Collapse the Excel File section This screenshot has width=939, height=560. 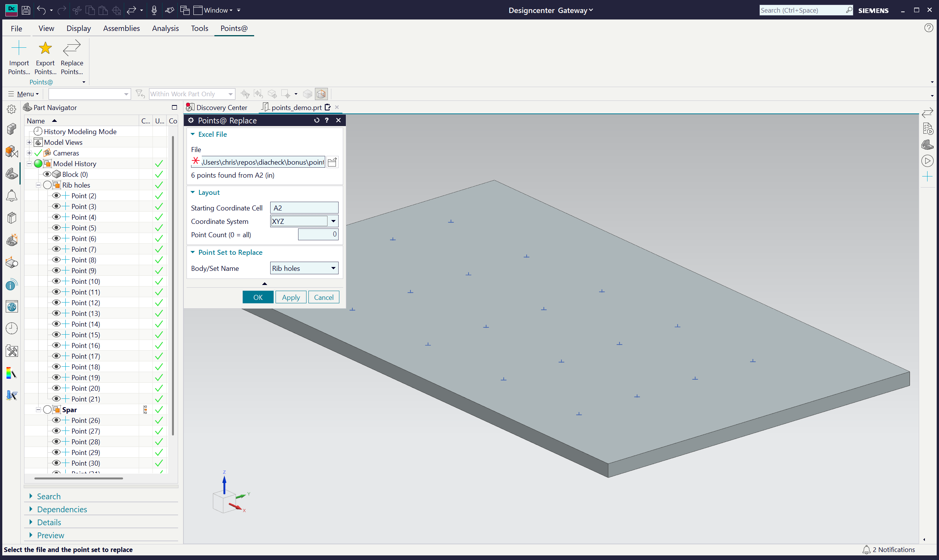193,134
